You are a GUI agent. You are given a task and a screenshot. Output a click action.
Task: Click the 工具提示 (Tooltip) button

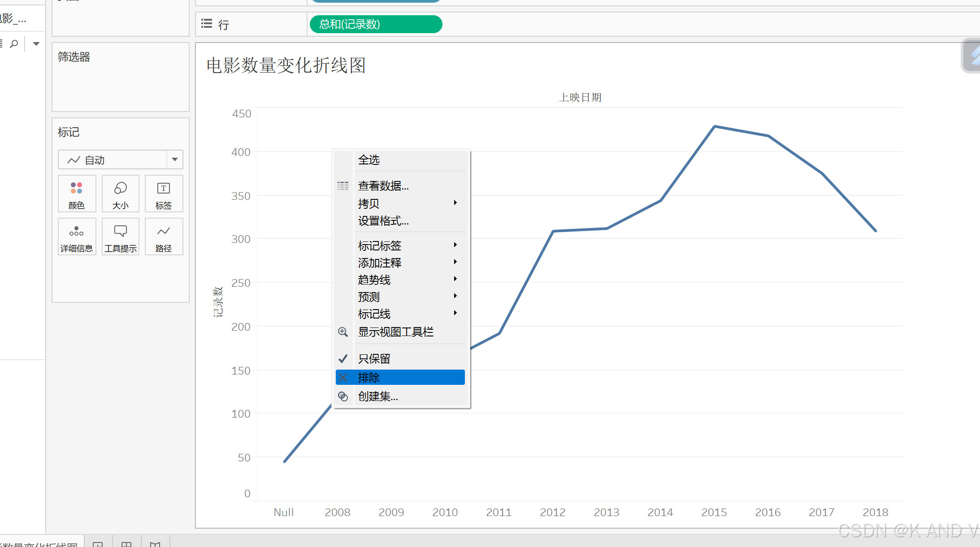click(120, 237)
